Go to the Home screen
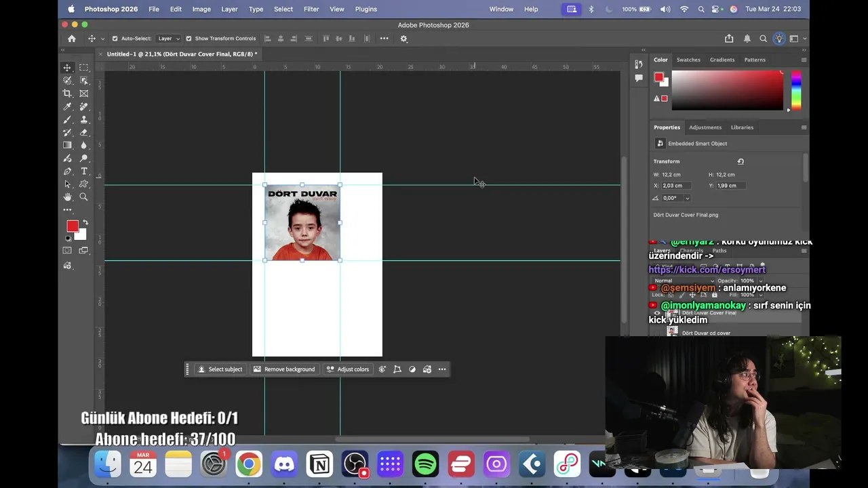This screenshot has width=868, height=488. click(x=72, y=39)
